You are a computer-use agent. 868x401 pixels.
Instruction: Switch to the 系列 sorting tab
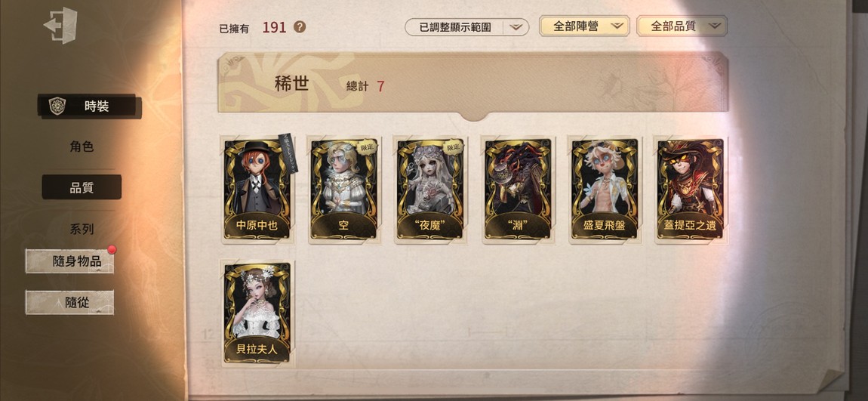(x=82, y=230)
